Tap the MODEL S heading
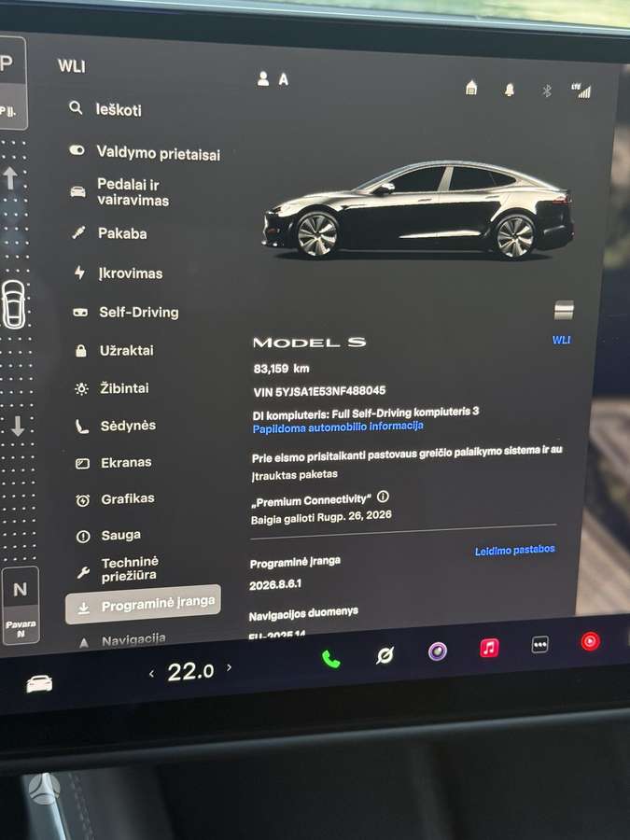 309,343
